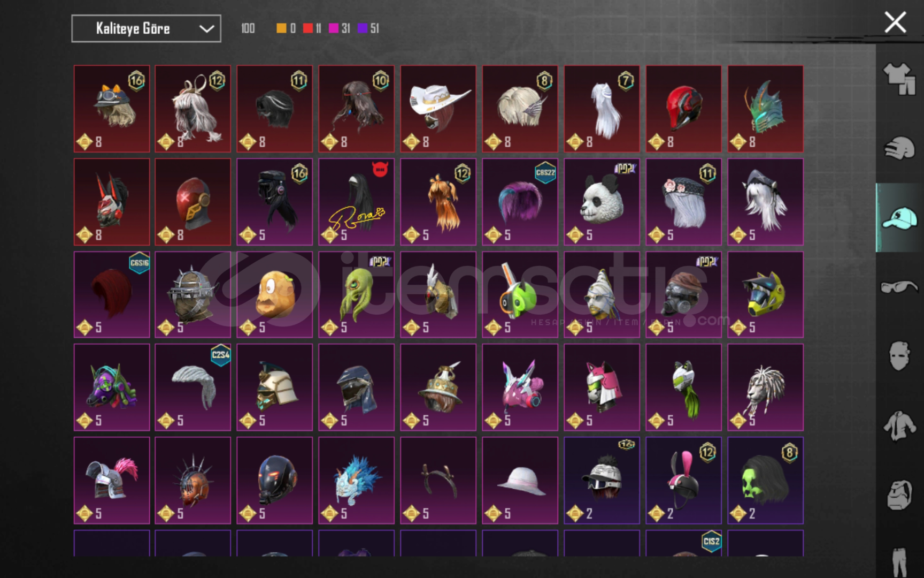This screenshot has width=924, height=578.
Task: Filter by red quality count 11
Action: pos(312,28)
